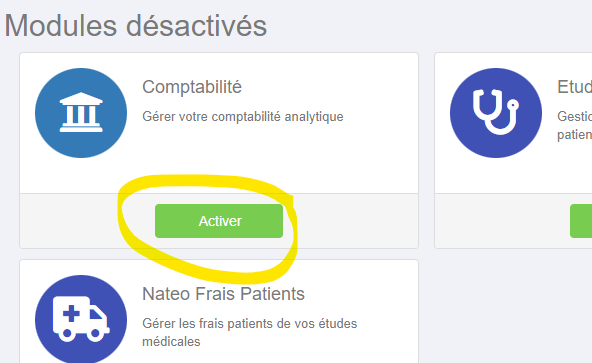Open the Nateo Frais Patients title
The image size is (592, 363).
pos(223,294)
